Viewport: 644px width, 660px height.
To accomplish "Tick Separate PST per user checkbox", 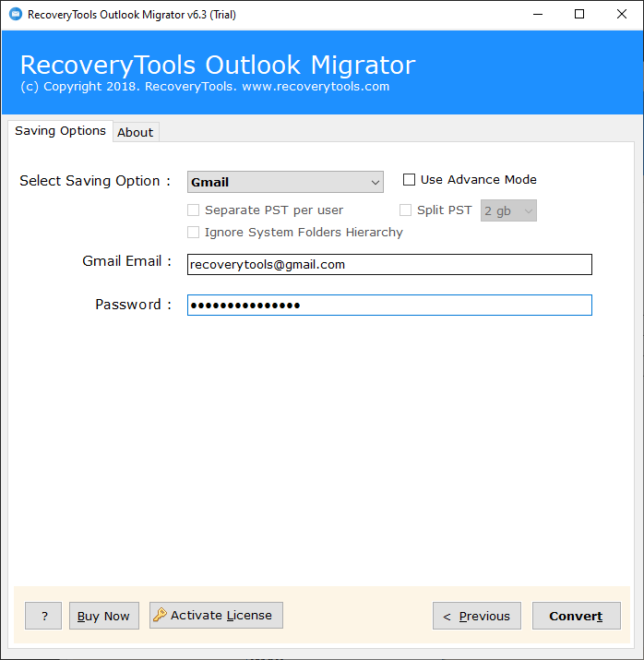I will click(x=193, y=210).
